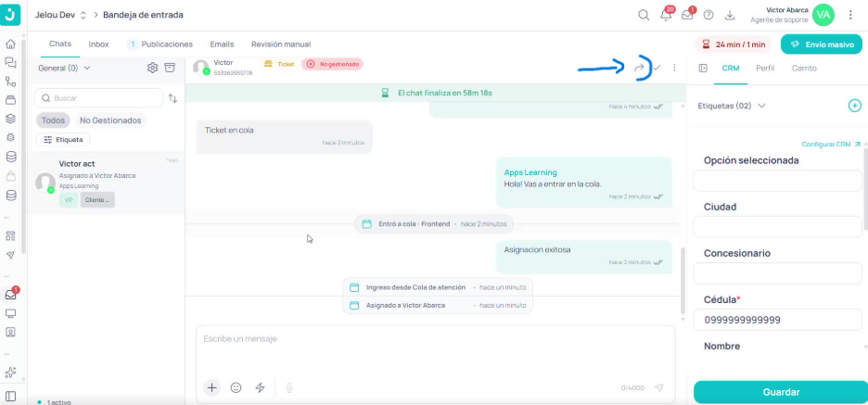Image resolution: width=868 pixels, height=405 pixels.
Task: Open the monitor icon in sidebar
Action: pyautogui.click(x=10, y=313)
